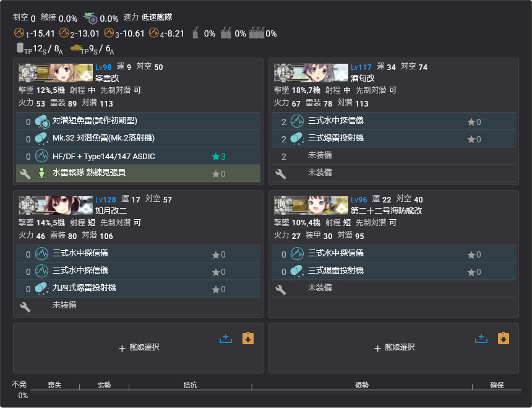The height and width of the screenshot is (408, 532).
Task: Click the blue import icon in left empty slot
Action: (226, 338)
